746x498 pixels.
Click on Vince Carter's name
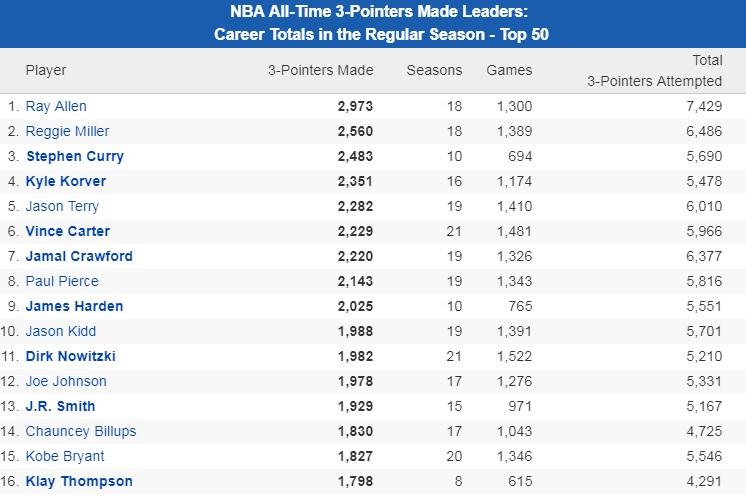[x=69, y=231]
